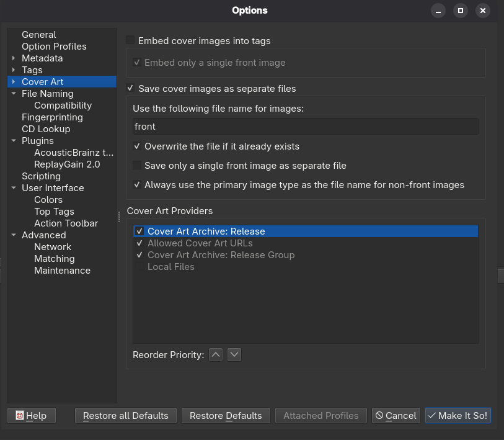Move provider up with Reorder Priority arrow

215,354
